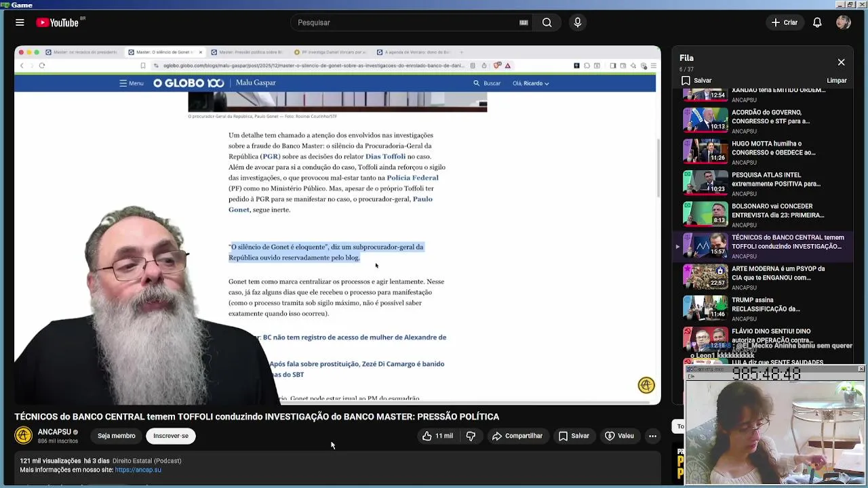Click the 886 mil inscritos subscriber count
Screen dimensions: 868x488
point(58,441)
